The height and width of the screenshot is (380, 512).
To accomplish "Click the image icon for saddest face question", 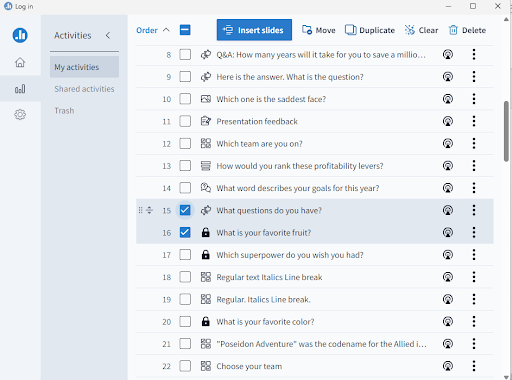I will click(206, 99).
